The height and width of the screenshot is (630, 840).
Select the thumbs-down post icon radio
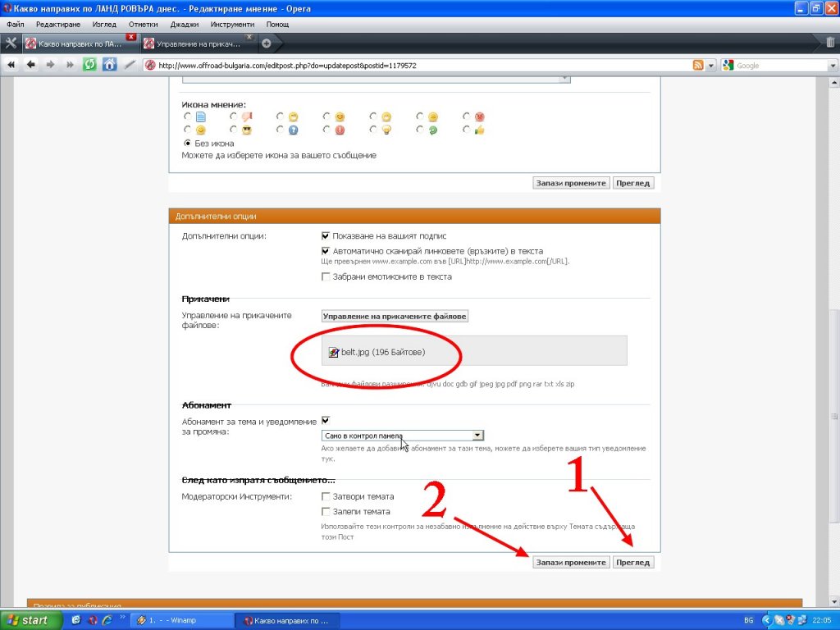tap(233, 116)
